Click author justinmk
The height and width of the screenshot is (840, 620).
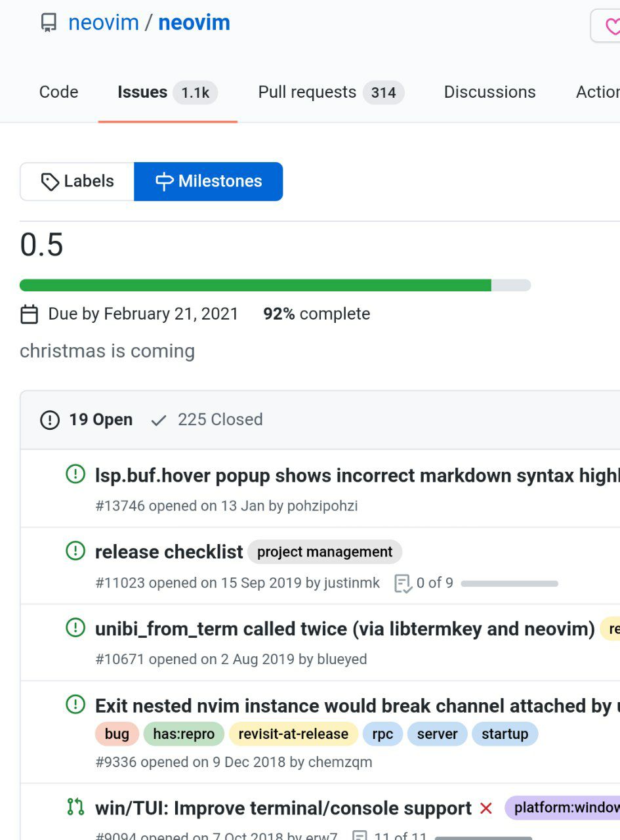pos(352,583)
